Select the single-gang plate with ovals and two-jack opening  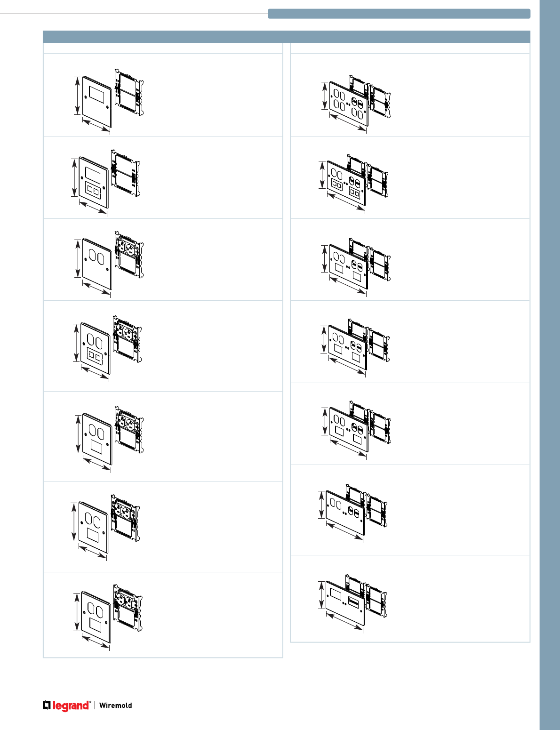pos(95,348)
